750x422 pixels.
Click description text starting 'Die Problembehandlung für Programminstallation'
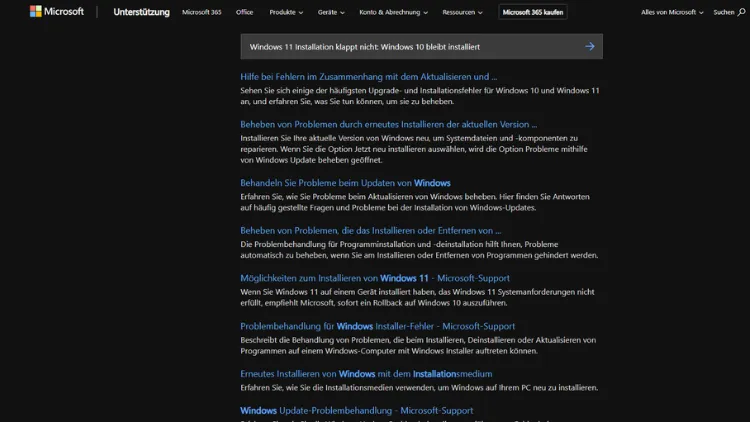pyautogui.click(x=419, y=250)
